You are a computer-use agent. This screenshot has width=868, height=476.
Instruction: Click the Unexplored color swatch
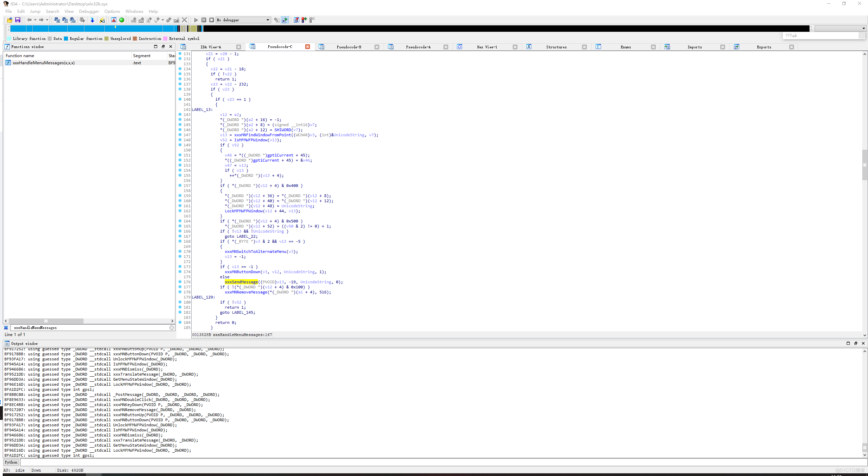click(x=106, y=39)
